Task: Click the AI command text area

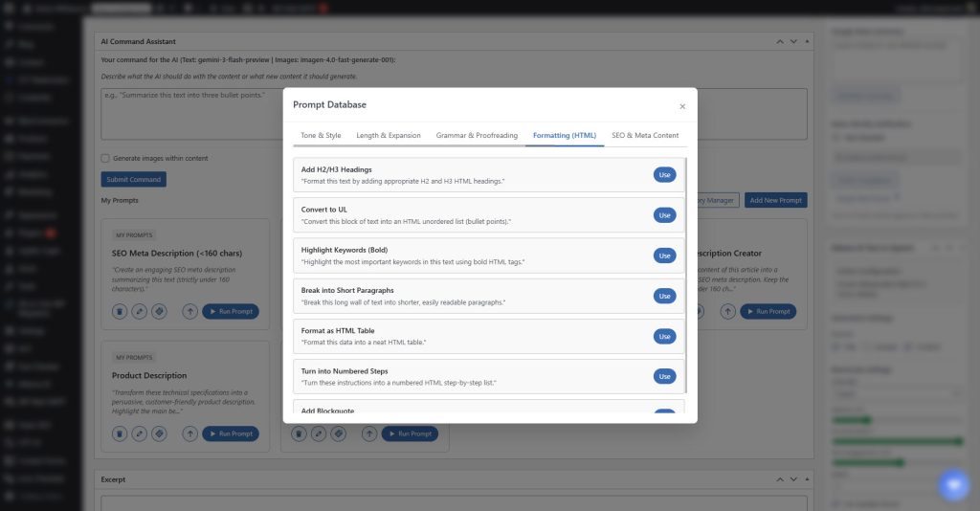Action: 454,114
